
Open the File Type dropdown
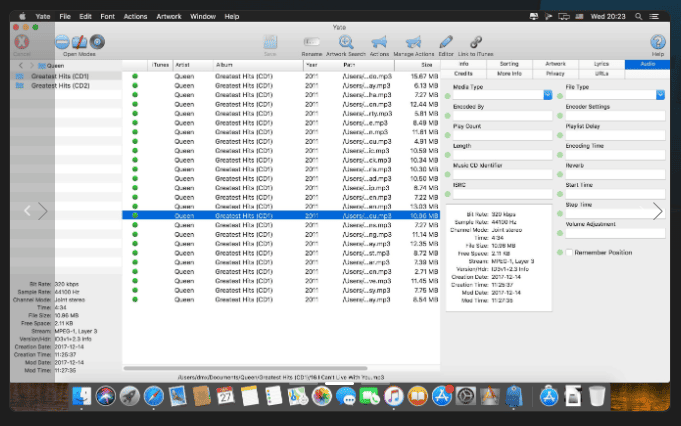(660, 95)
